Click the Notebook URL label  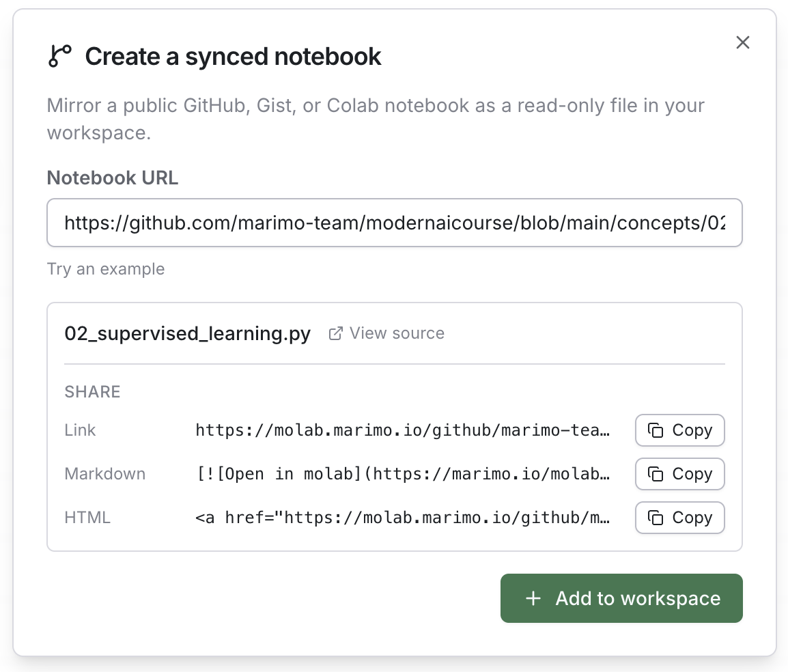coord(113,178)
